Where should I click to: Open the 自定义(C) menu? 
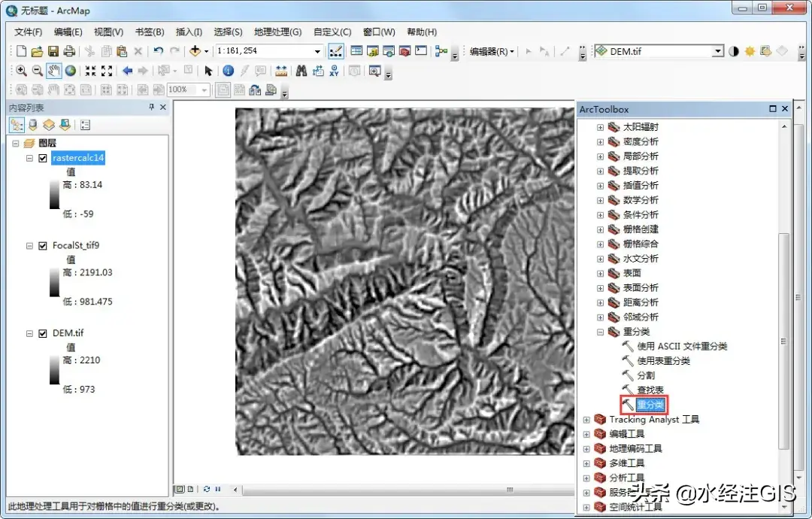click(x=332, y=32)
